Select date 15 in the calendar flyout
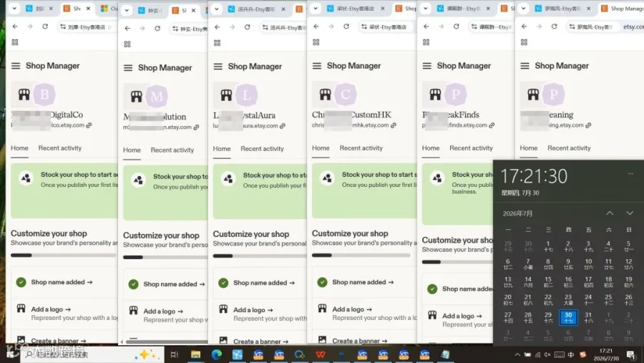This screenshot has height=363, width=644. pos(548,281)
